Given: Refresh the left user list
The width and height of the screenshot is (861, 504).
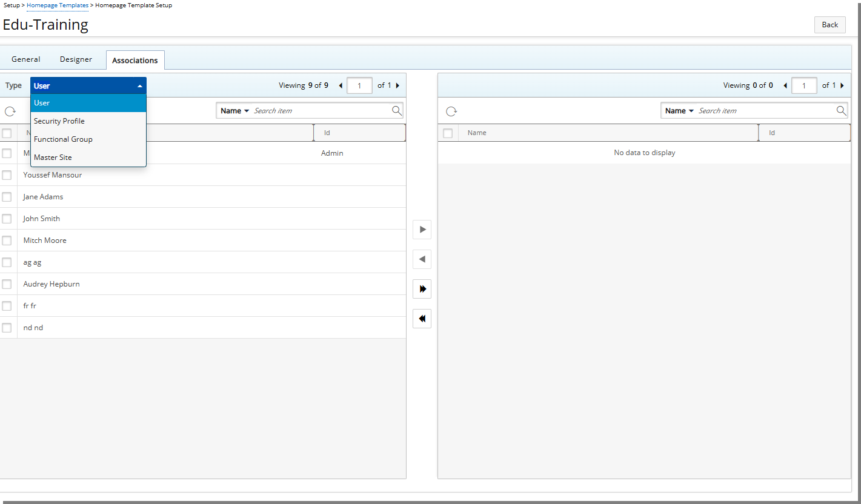Looking at the screenshot, I should click(10, 110).
